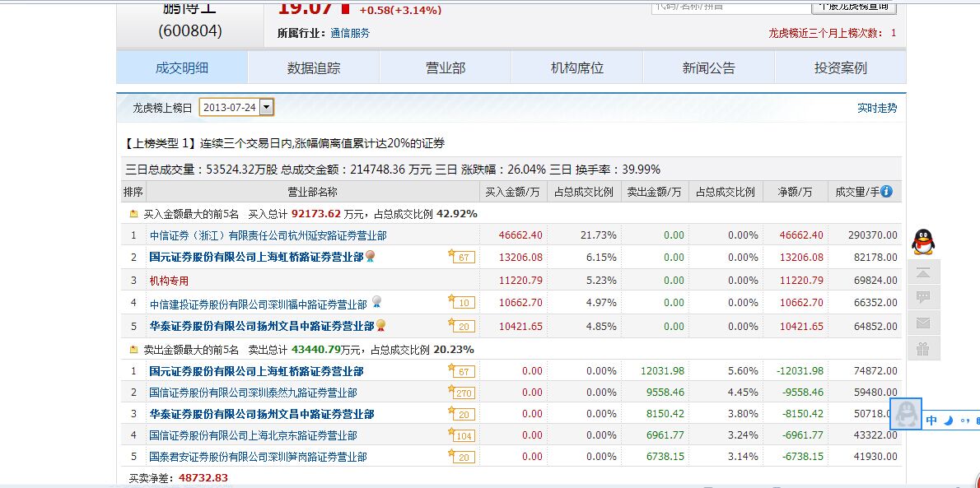Click the punctuation icon in IME bar
The height and width of the screenshot is (488, 980).
click(965, 421)
